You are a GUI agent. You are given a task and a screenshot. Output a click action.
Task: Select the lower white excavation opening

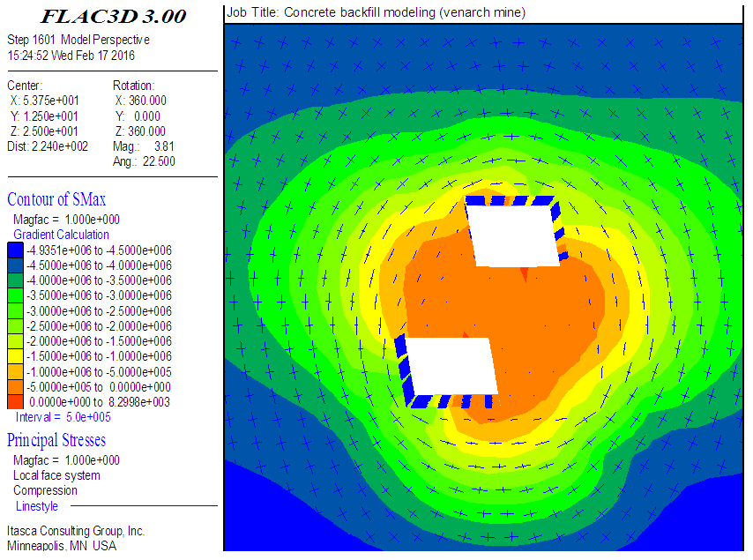click(451, 366)
